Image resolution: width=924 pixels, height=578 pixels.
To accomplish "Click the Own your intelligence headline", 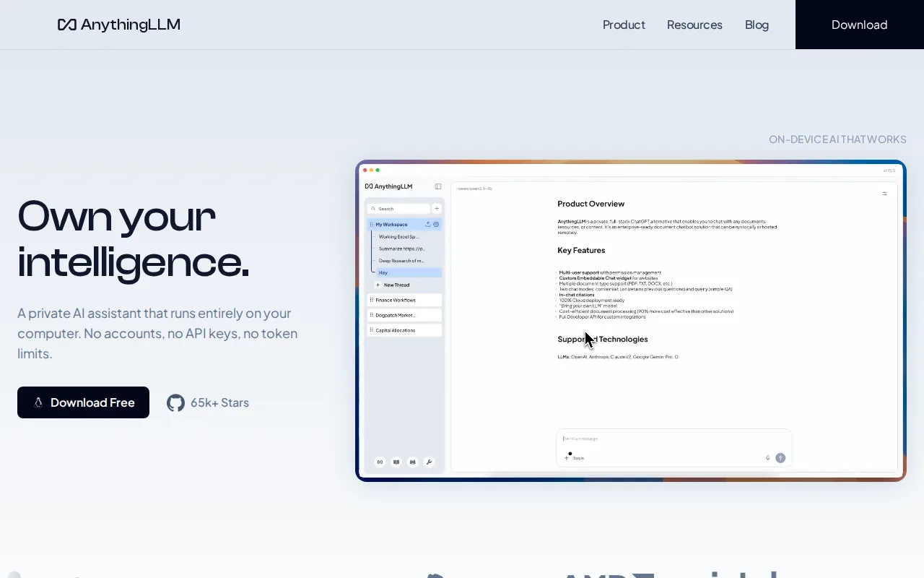I will (134, 238).
